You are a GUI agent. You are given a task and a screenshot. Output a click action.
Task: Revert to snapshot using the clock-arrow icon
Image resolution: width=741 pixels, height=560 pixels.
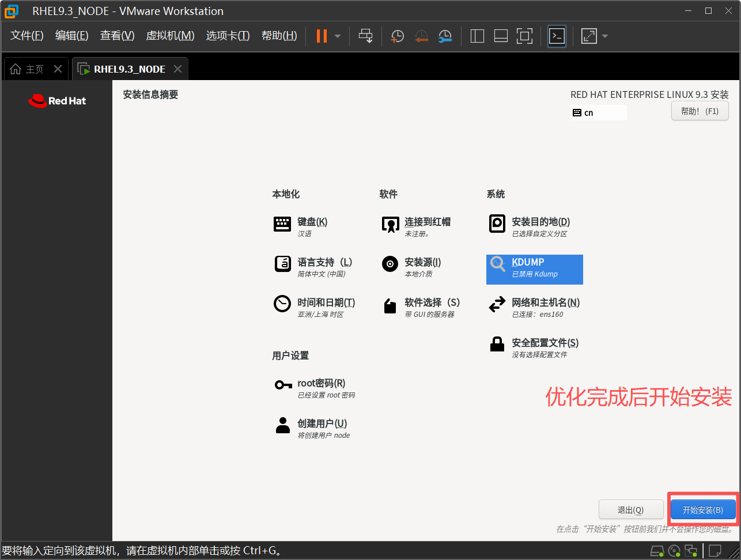(x=422, y=36)
